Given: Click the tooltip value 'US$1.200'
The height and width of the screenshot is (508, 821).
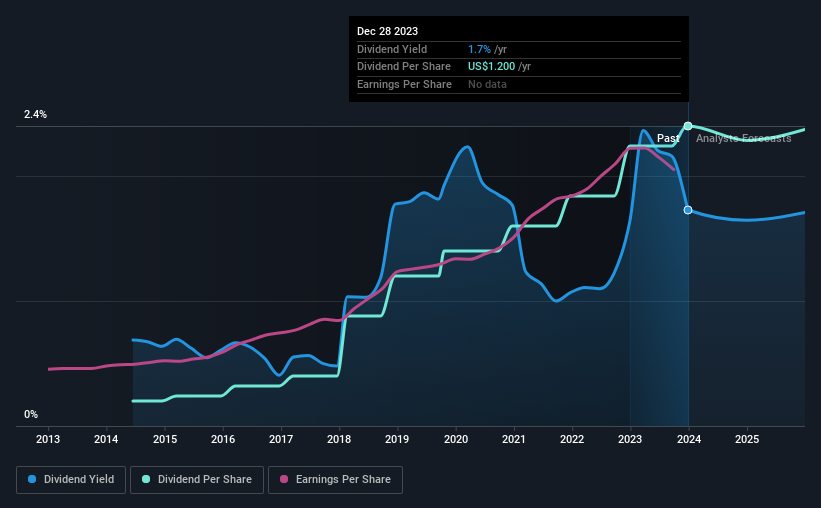Looking at the screenshot, I should pyautogui.click(x=492, y=67).
